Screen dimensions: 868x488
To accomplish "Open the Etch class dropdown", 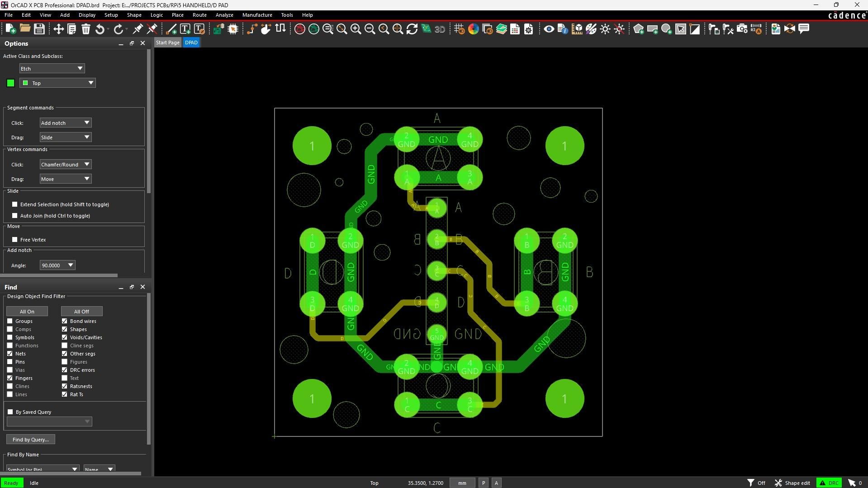I will 52,68.
